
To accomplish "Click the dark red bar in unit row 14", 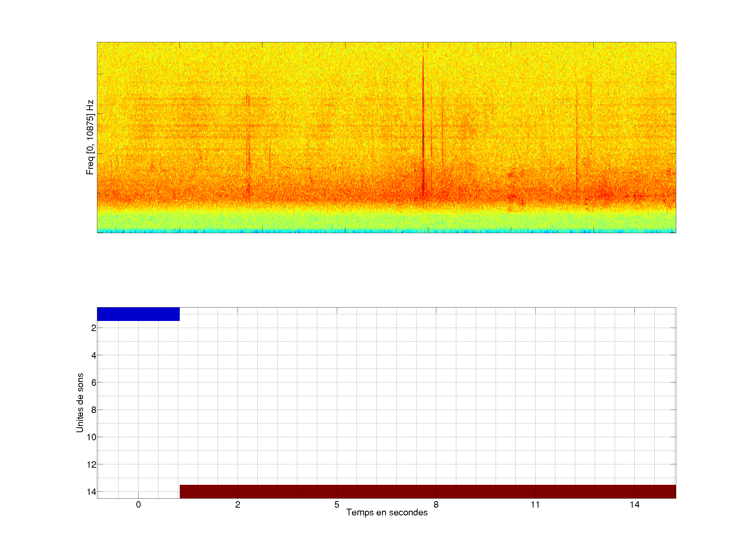I will pyautogui.click(x=427, y=492).
